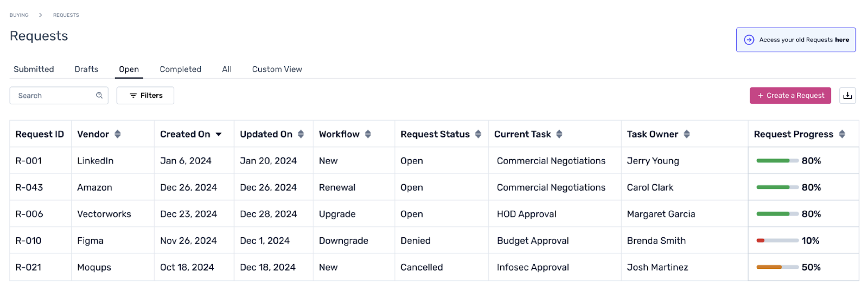Image resolution: width=868 pixels, height=290 pixels.
Task: Click the red 10% progress bar
Action: pyautogui.click(x=777, y=241)
